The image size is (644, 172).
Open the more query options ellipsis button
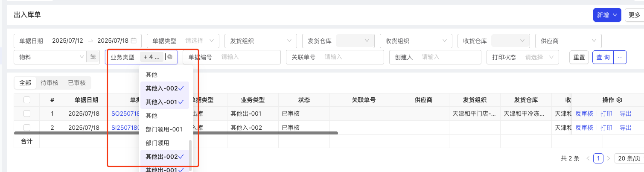[x=620, y=57]
